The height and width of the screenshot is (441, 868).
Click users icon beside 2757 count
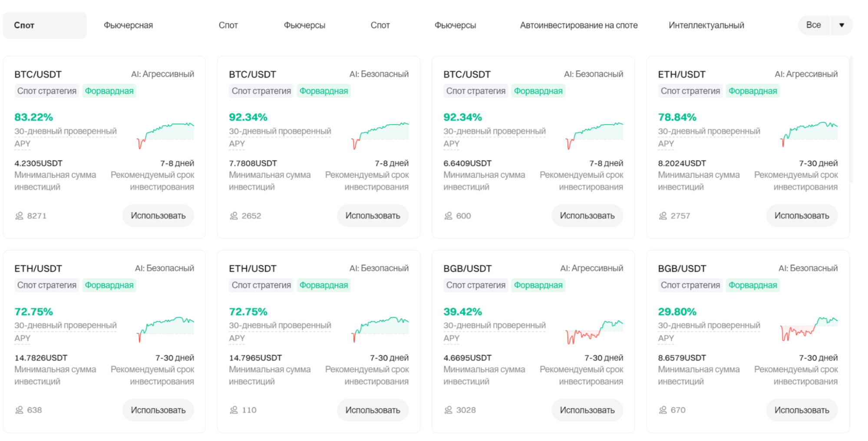663,216
